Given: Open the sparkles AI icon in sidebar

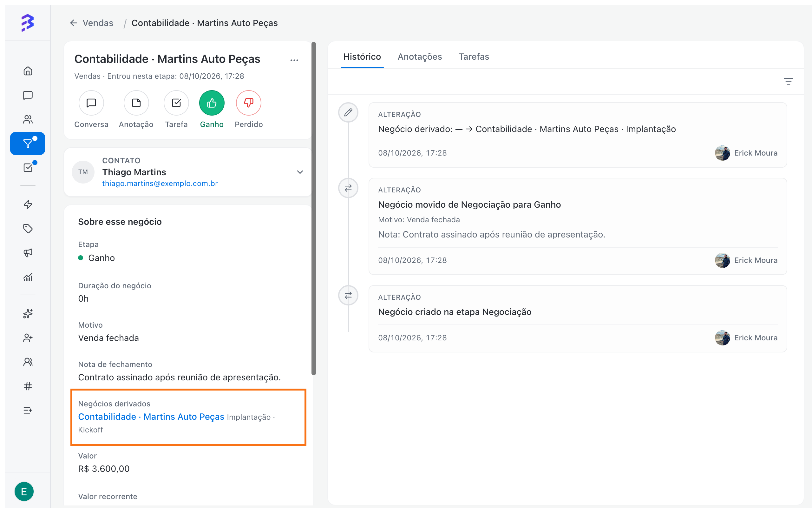Looking at the screenshot, I should click(28, 313).
